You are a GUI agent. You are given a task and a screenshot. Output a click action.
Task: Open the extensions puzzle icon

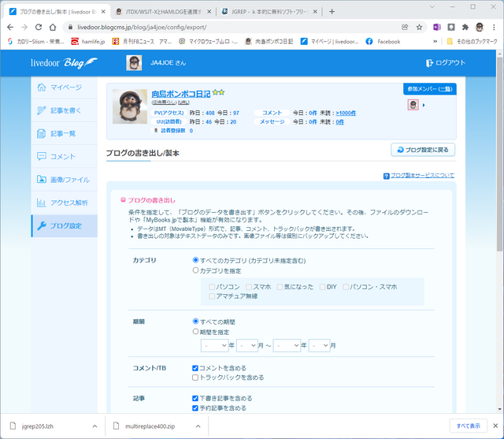[465, 28]
